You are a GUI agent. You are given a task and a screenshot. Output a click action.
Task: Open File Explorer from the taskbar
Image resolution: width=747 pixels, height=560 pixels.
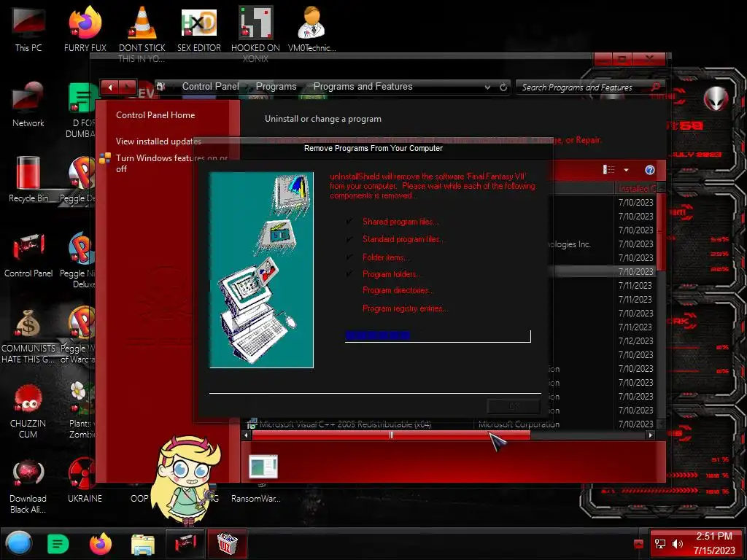[143, 544]
